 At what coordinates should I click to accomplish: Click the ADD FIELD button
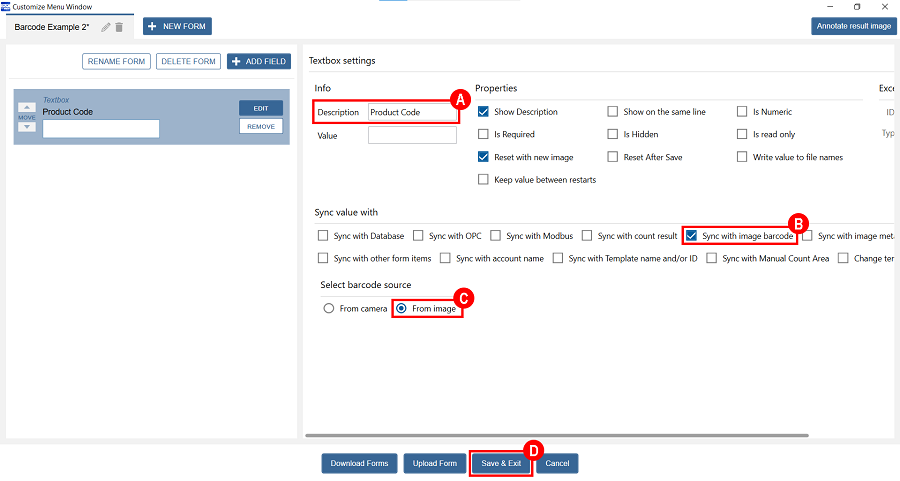coord(259,62)
